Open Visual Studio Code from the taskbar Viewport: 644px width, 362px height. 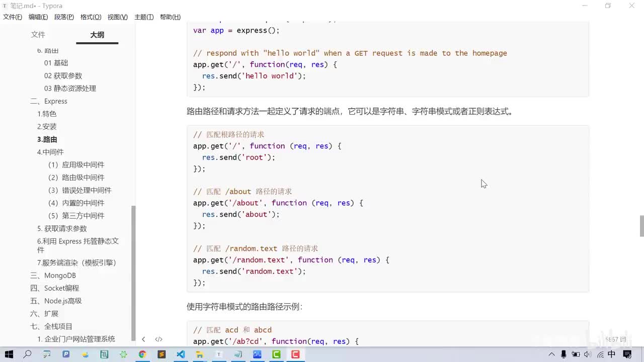[x=181, y=354]
